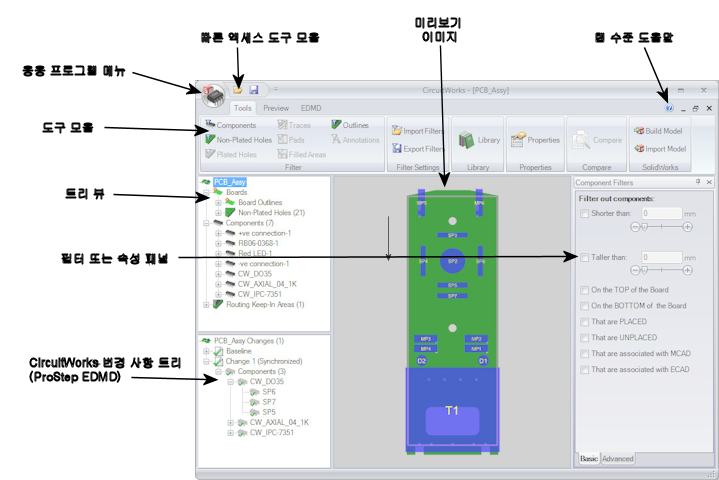Select the Basic filter tab
The width and height of the screenshot is (719, 480).
(x=589, y=458)
